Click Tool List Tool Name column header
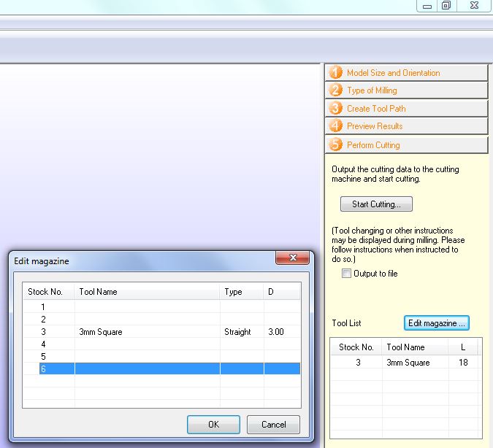The image size is (493, 448). click(415, 347)
